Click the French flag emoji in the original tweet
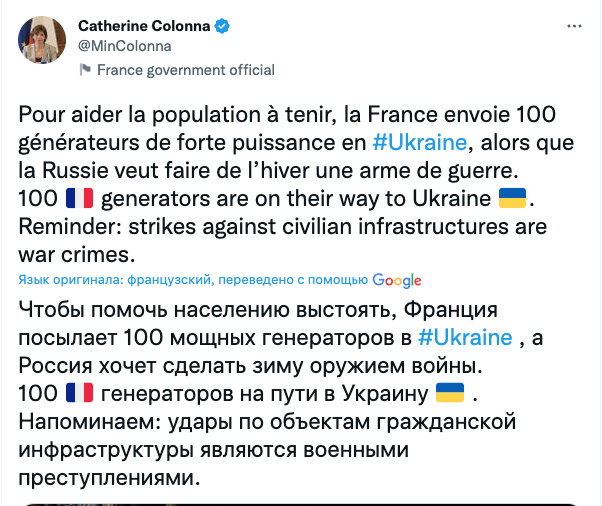The height and width of the screenshot is (506, 602). [x=78, y=194]
